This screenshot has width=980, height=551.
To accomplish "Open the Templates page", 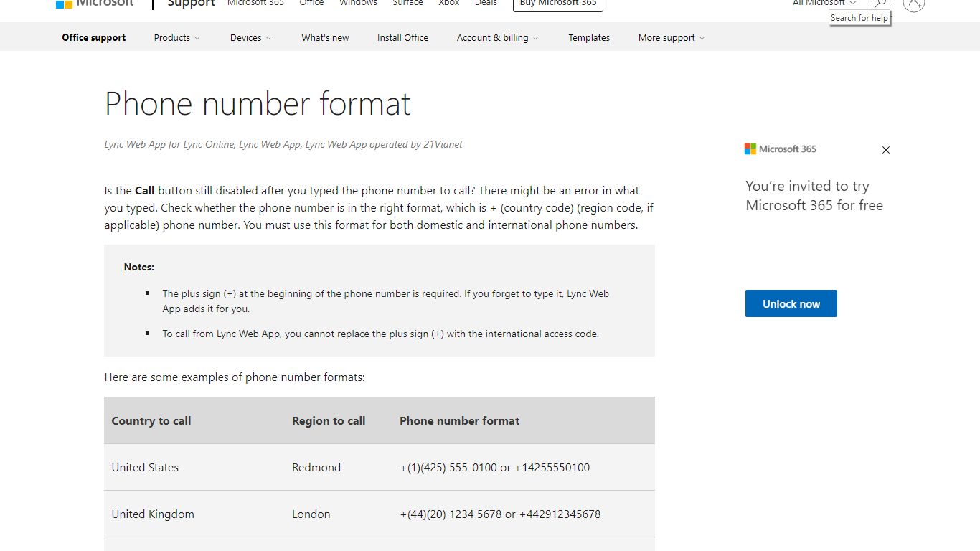I will pos(589,37).
